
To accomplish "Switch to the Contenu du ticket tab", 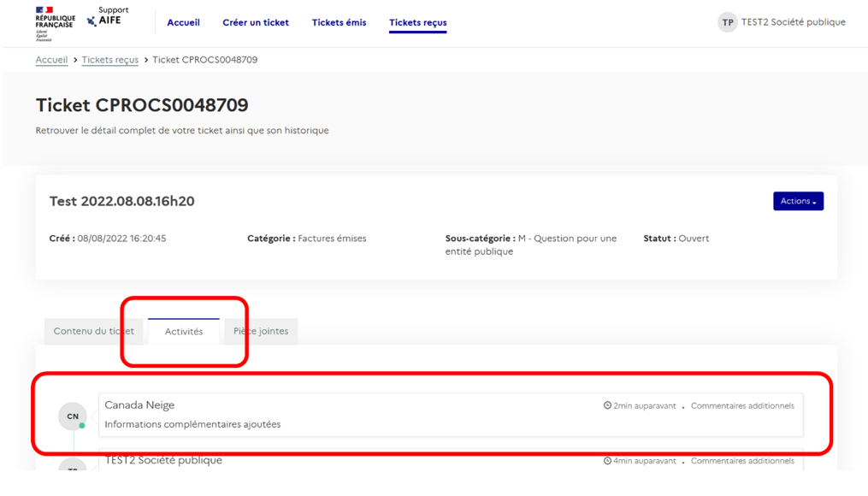I will [93, 332].
